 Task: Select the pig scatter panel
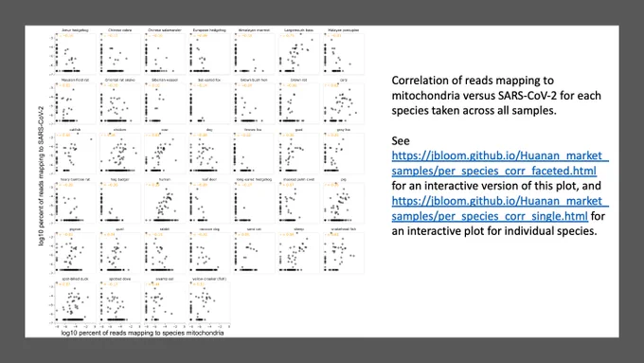click(344, 202)
